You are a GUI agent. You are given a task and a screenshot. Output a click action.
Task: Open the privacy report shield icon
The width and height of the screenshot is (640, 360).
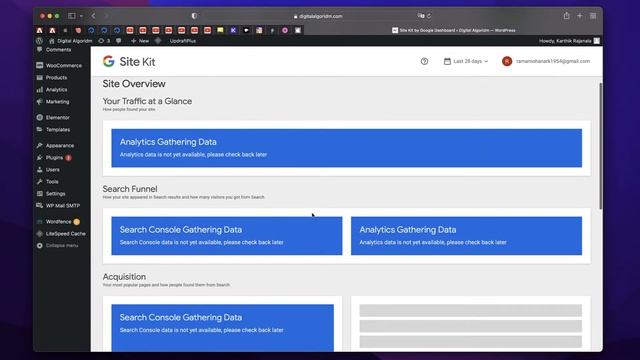click(x=194, y=16)
